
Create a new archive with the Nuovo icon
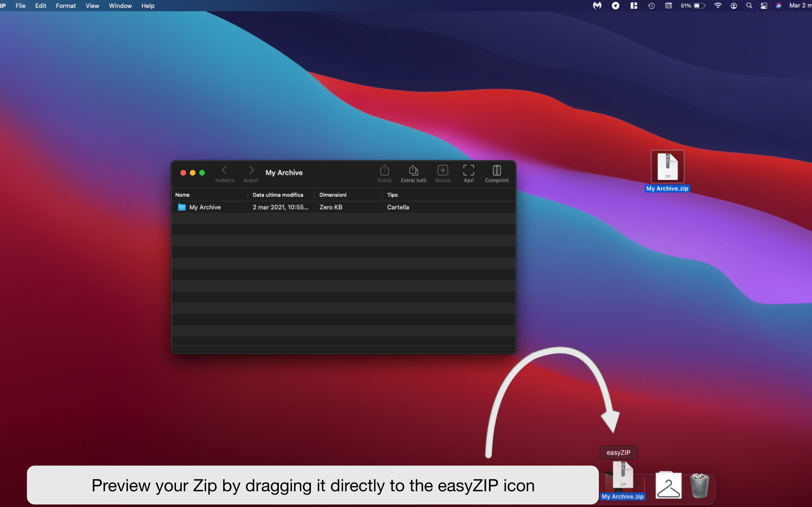(x=443, y=173)
